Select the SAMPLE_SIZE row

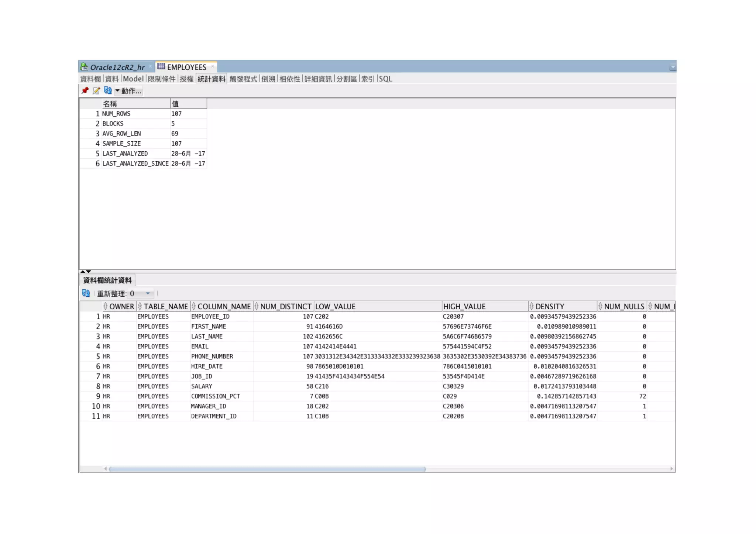pyautogui.click(x=143, y=144)
